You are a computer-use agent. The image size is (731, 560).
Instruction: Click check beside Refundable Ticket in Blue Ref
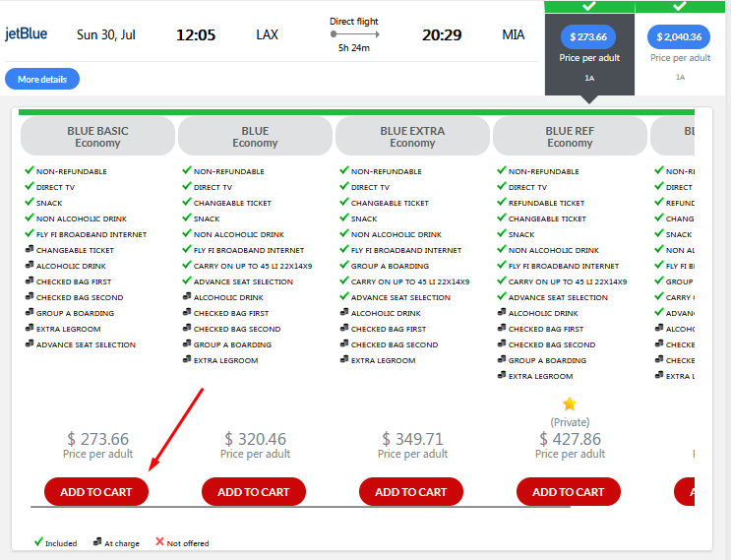502,202
